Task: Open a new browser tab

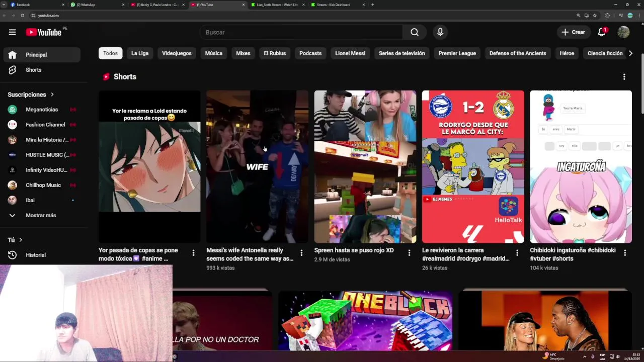Action: point(372,5)
